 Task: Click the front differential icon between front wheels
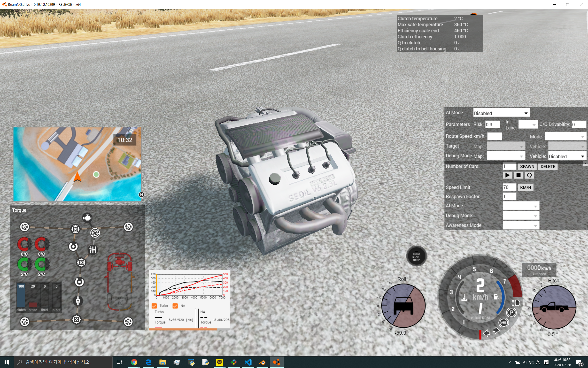coord(75,229)
